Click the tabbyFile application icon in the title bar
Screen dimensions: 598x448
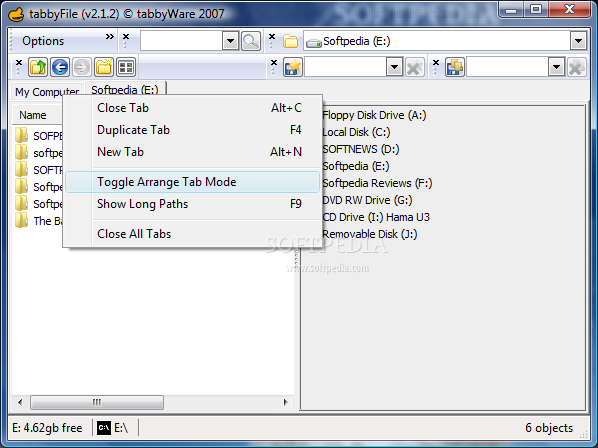click(17, 14)
